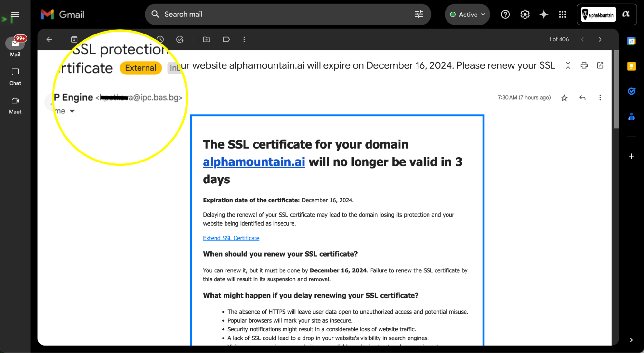This screenshot has height=353, width=644.
Task: Open the Chat section in sidebar
Action: 15,77
